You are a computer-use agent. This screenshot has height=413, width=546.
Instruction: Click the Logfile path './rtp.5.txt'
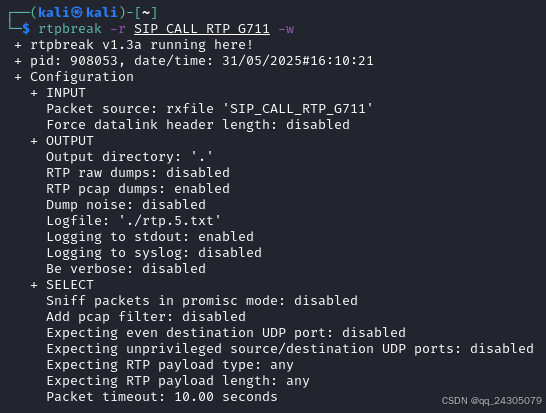pyautogui.click(x=170, y=221)
